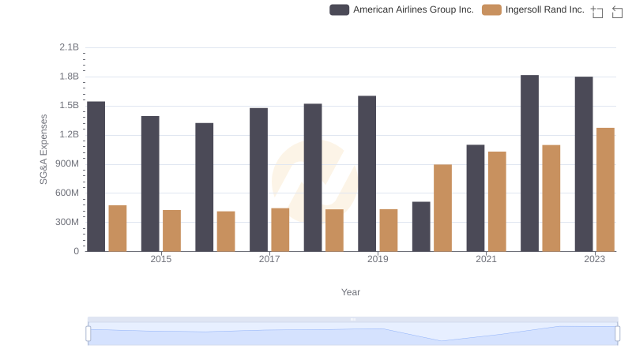
Task: Click the 2021 x-axis label
Action: [486, 259]
